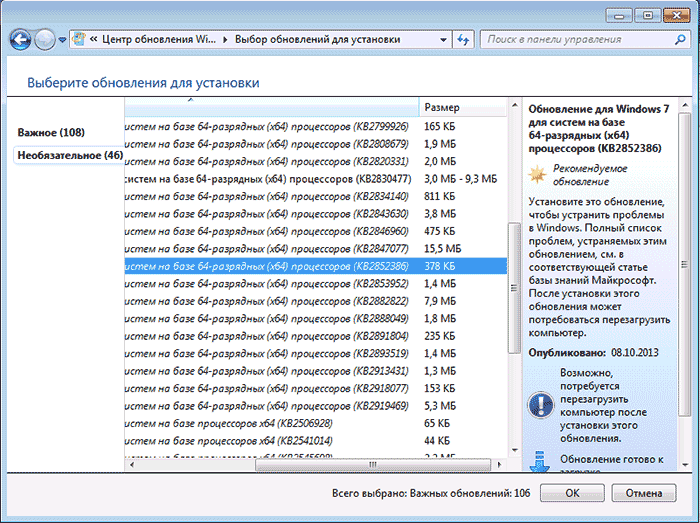Image resolution: width=700 pixels, height=523 pixels.
Task: Expand the arrow between the breadcrumbs
Action: point(225,40)
